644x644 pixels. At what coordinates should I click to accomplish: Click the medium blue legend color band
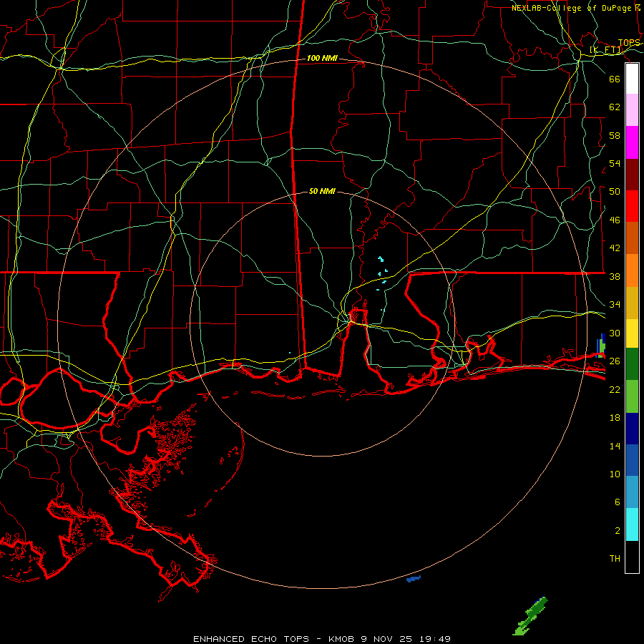(x=632, y=460)
